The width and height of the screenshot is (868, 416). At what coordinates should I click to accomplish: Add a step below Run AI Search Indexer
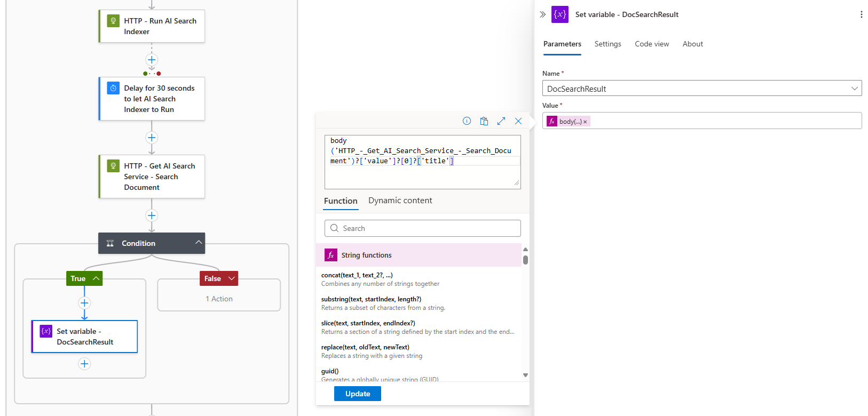point(152,60)
